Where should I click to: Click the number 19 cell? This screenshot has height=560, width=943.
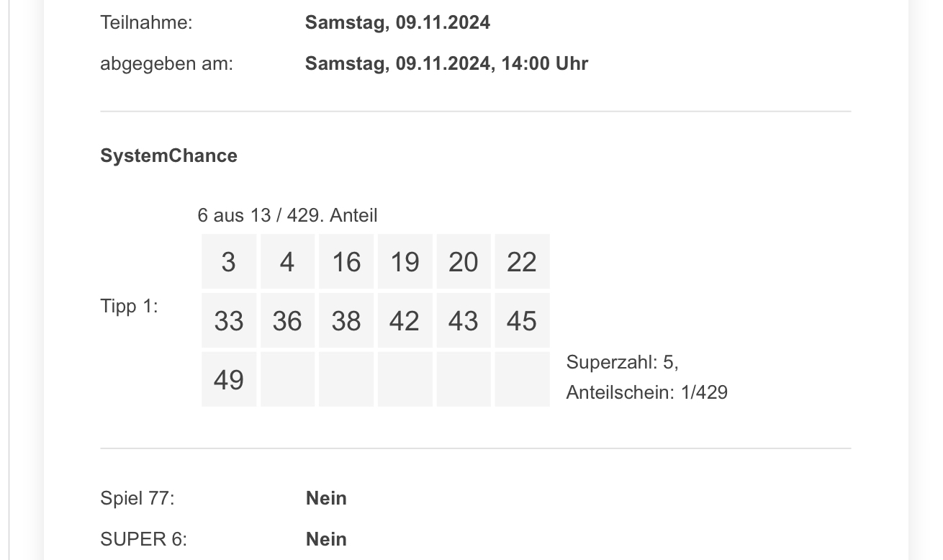pos(405,261)
